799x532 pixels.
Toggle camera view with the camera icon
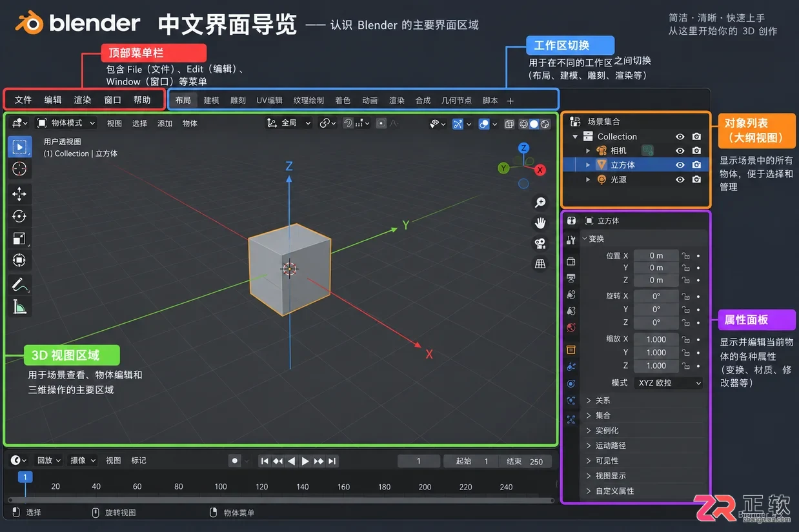tap(540, 244)
